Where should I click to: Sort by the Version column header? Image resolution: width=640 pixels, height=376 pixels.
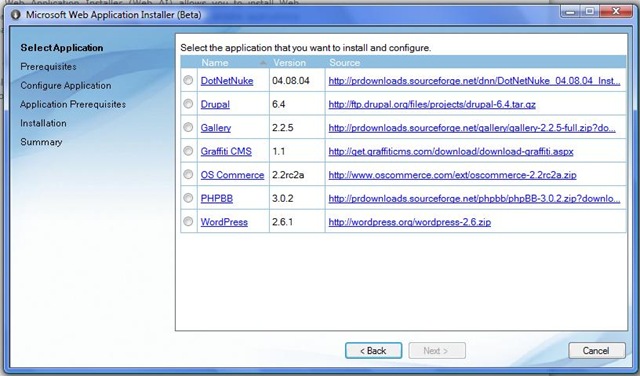297,62
